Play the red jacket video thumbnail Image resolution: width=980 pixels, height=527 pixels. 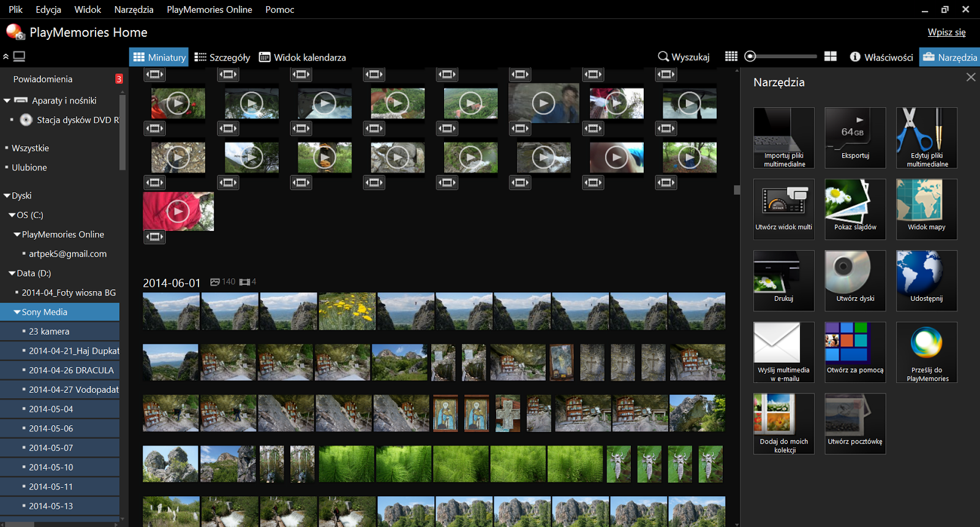pos(178,211)
